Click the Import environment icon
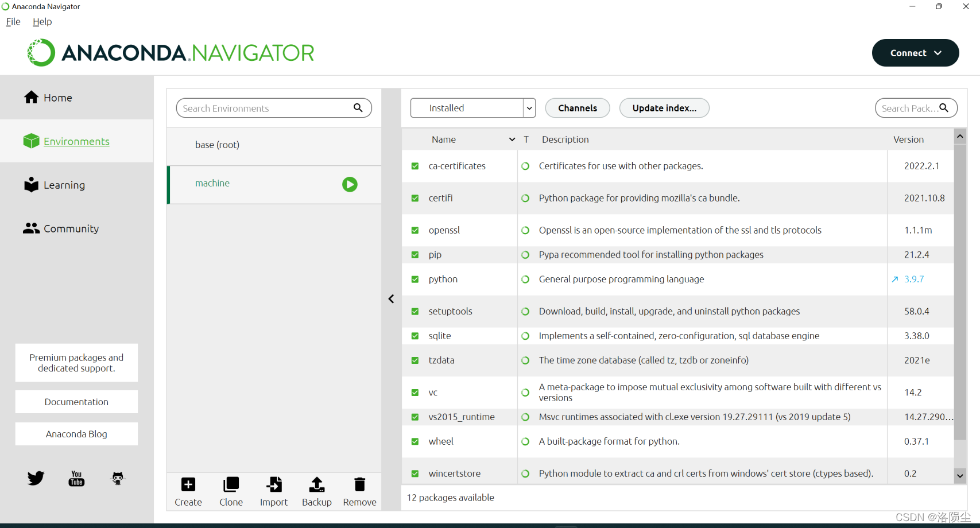Image resolution: width=980 pixels, height=528 pixels. tap(274, 484)
